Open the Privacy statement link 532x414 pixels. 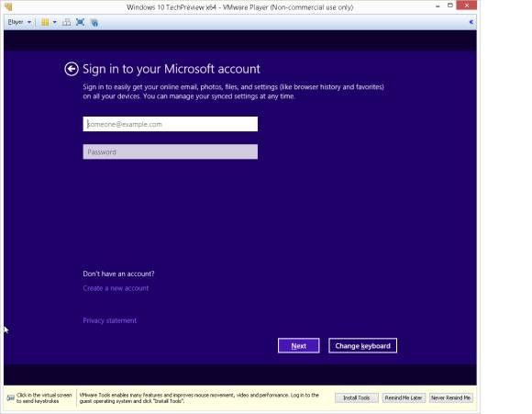click(109, 320)
